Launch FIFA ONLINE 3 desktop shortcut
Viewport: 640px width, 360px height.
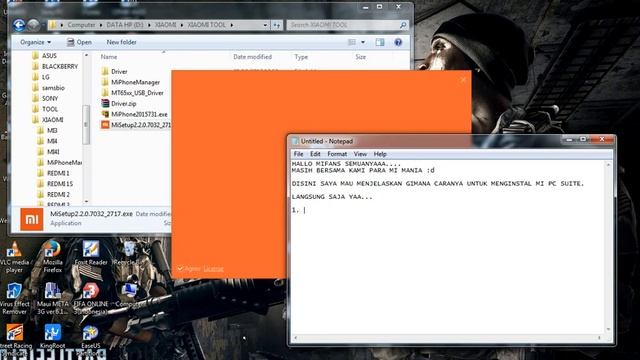tap(91, 298)
